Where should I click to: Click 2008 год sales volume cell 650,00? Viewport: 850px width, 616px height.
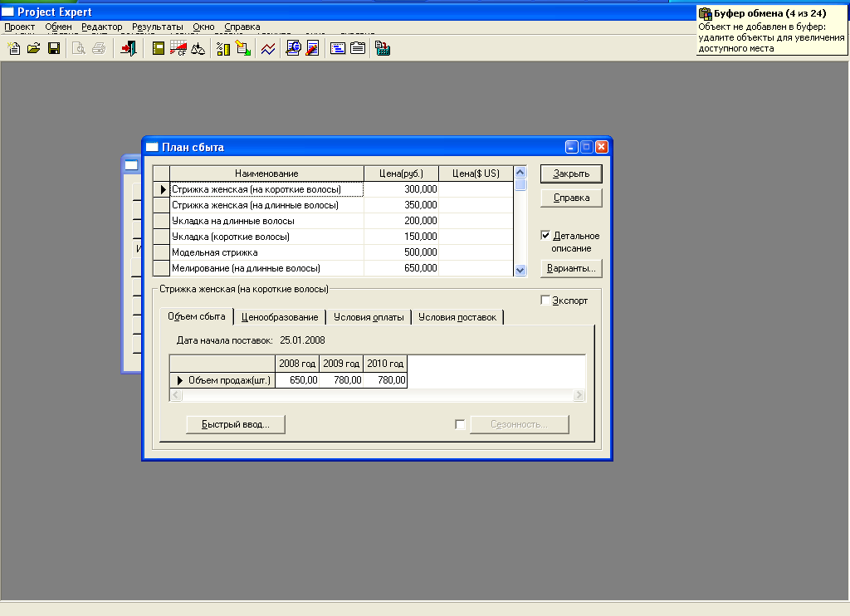297,380
